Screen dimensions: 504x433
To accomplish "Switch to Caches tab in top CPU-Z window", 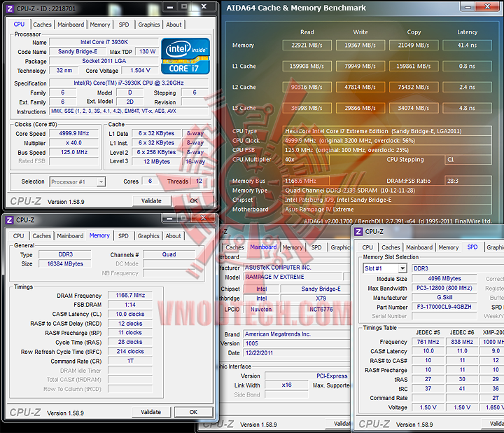I will pyautogui.click(x=42, y=25).
